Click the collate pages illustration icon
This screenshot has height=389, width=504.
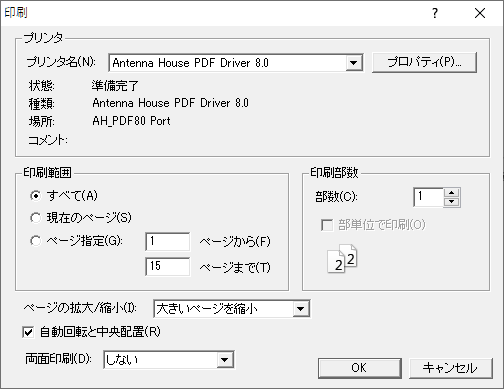342,259
